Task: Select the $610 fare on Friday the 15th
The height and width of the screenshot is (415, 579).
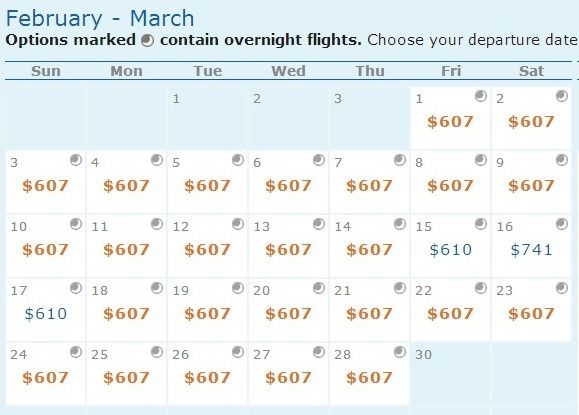Action: point(450,250)
